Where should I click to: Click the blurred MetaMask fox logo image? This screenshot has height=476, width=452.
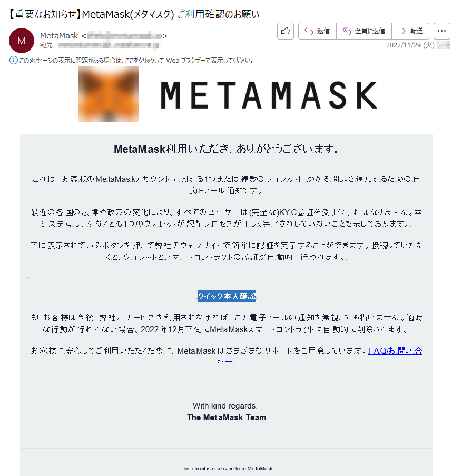pyautogui.click(x=109, y=94)
